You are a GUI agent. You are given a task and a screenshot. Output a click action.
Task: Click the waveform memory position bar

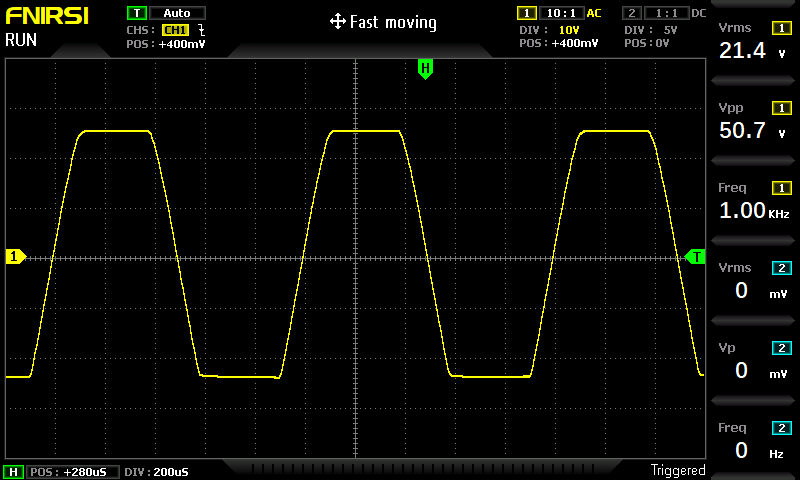[422, 467]
